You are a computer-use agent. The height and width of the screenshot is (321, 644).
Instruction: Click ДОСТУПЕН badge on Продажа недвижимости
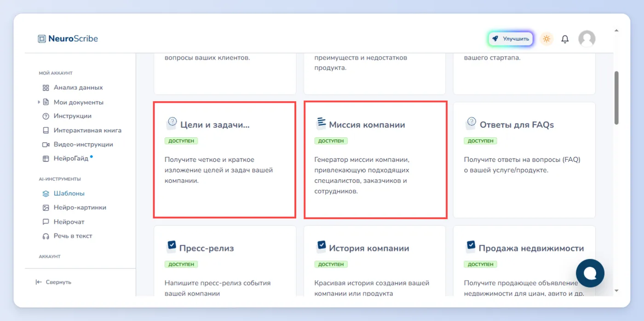click(x=481, y=264)
